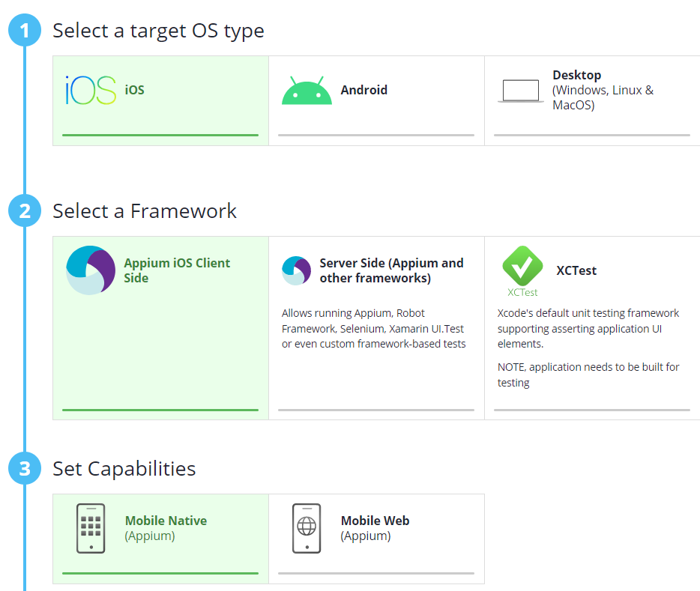Select Mobile Web (Appium) capability
This screenshot has height=591, width=700.
(375, 528)
